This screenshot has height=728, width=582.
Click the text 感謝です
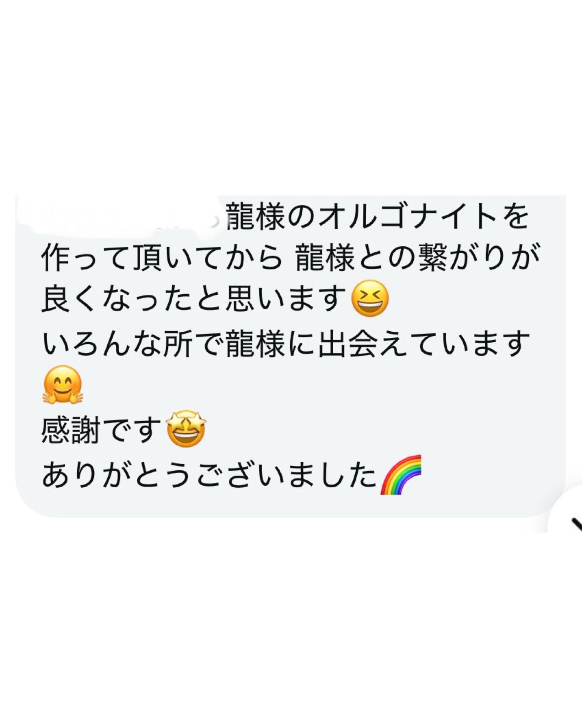pos(102,429)
